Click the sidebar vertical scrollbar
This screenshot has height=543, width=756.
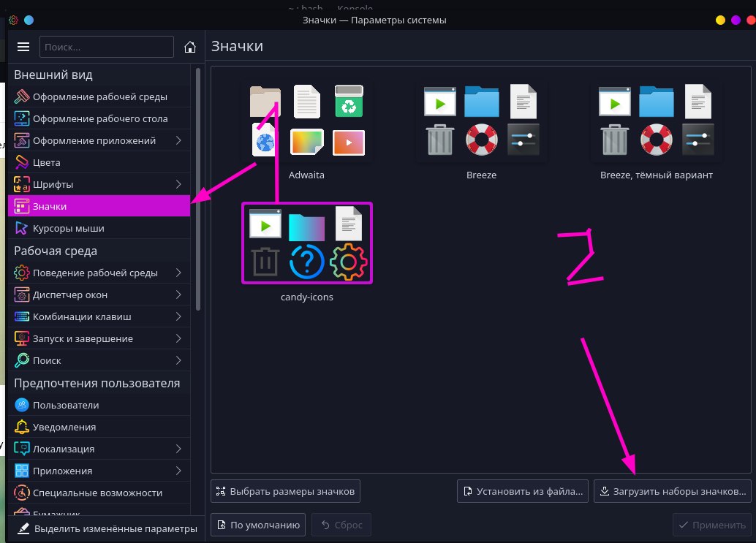[197, 189]
